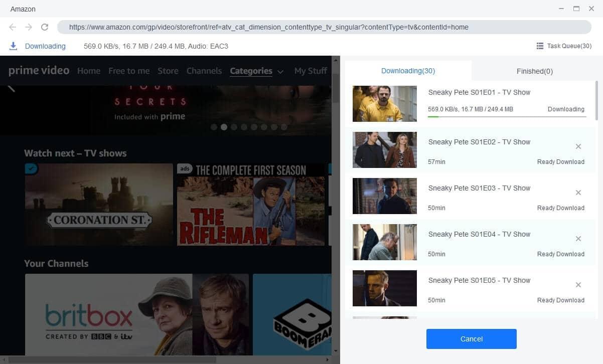Click Sneaky Pete S01E01 thumbnail

tap(385, 104)
